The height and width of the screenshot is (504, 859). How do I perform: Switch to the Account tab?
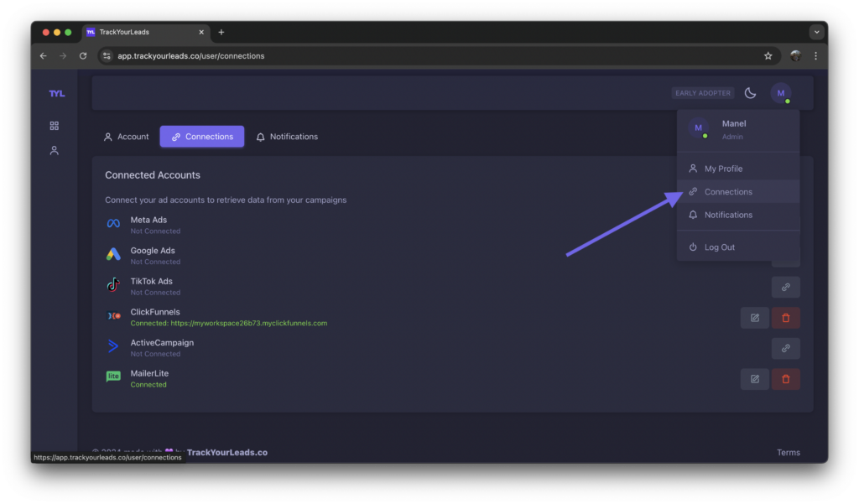(127, 137)
